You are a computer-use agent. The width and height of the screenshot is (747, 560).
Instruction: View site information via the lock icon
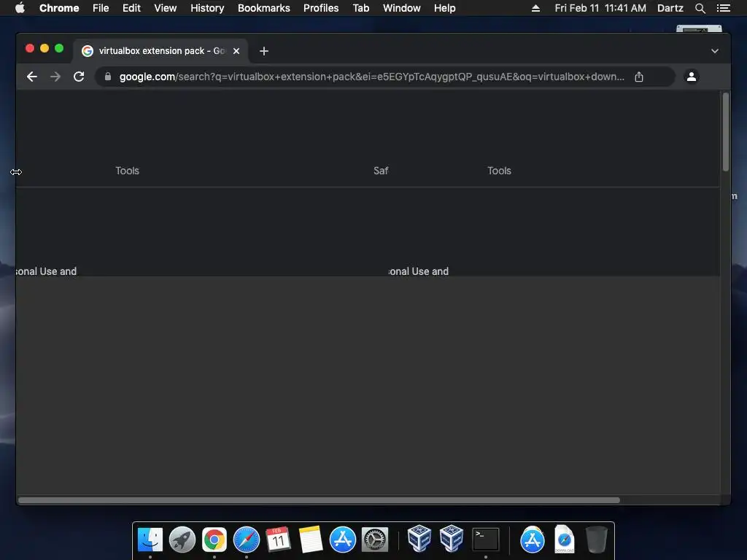[x=108, y=77]
